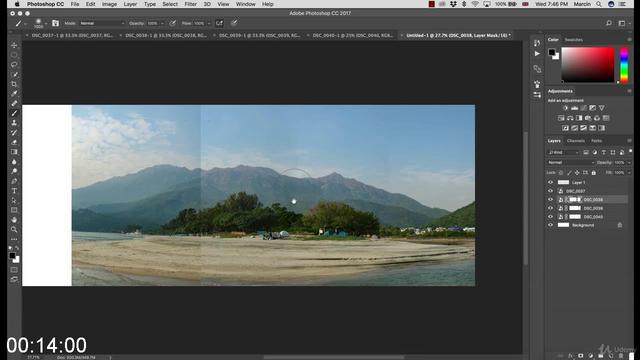
Task: Select the Elliptical Marquee tool
Action: click(x=14, y=55)
